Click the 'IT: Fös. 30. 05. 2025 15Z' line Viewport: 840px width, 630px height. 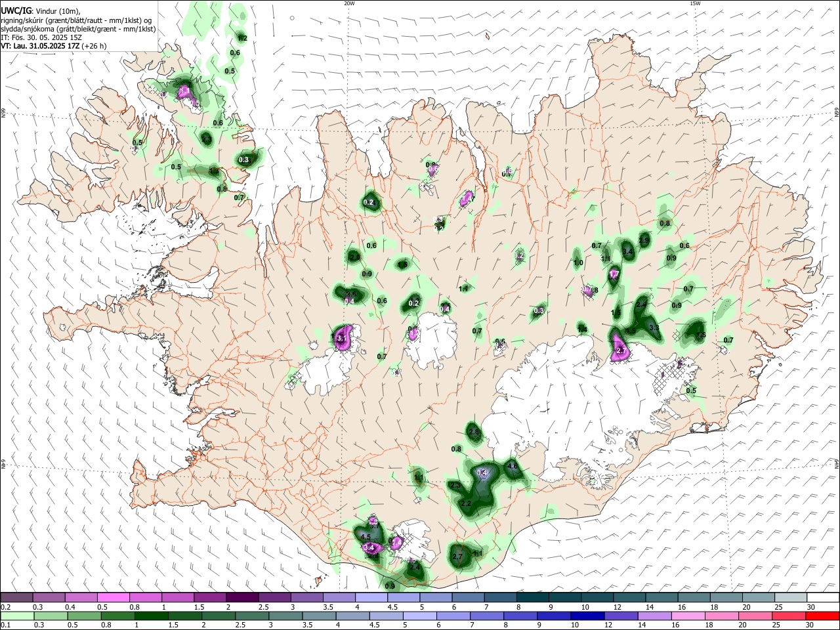pos(41,37)
